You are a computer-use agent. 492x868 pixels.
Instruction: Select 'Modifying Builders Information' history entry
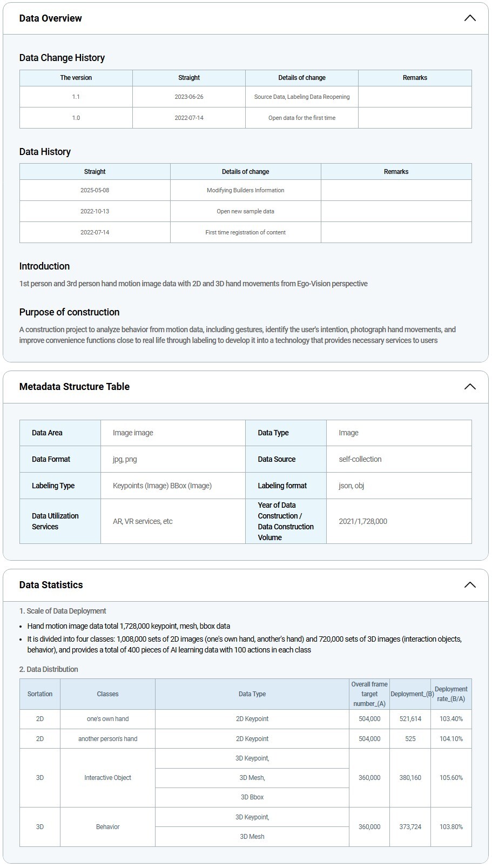[245, 190]
